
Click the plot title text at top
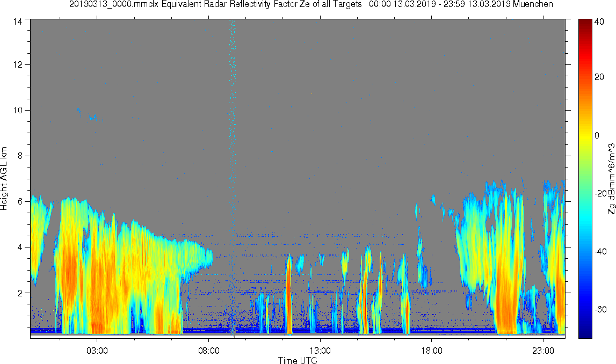click(x=311, y=4)
